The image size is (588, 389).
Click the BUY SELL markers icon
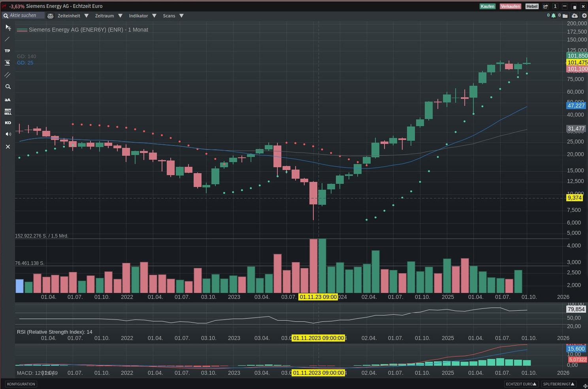(x=8, y=111)
